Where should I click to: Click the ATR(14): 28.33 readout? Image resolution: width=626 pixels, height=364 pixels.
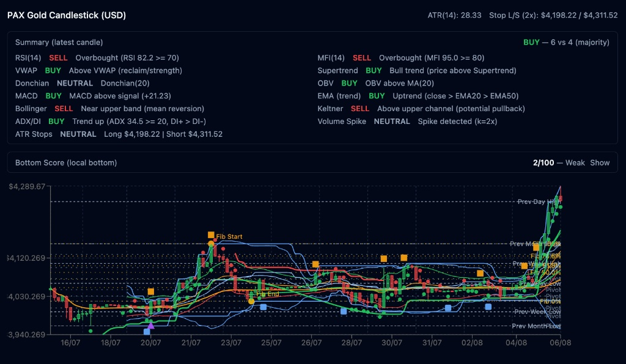coord(454,15)
